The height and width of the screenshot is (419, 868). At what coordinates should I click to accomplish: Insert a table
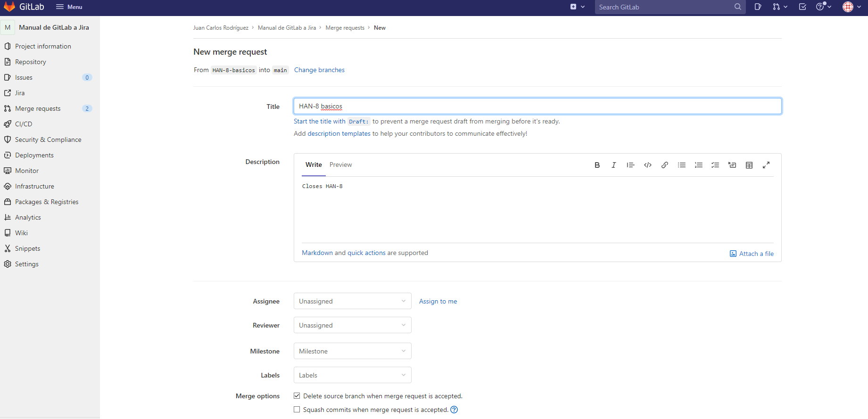(x=749, y=165)
